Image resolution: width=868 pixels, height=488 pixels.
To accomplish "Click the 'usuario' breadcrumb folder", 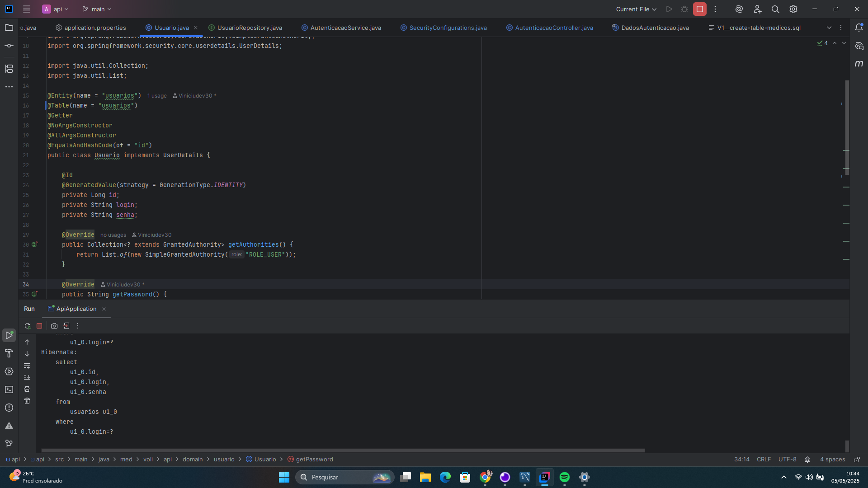I will [x=224, y=460].
